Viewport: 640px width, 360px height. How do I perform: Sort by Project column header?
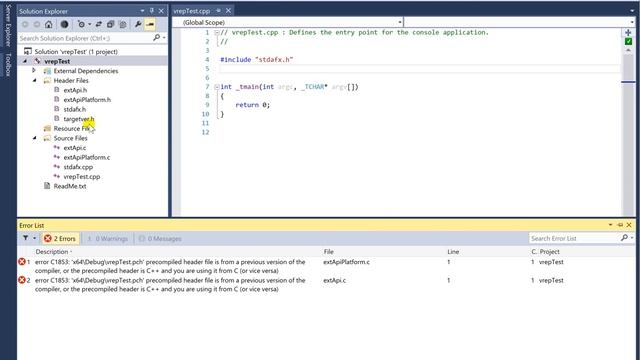tap(549, 251)
